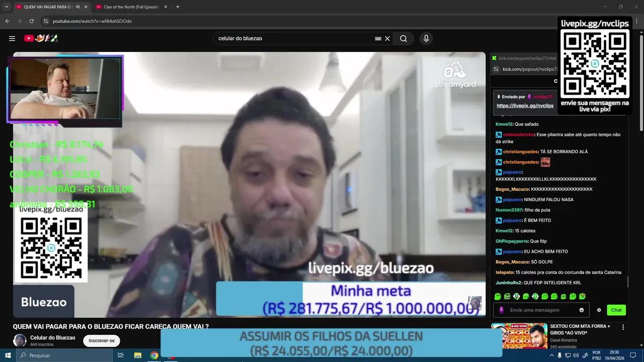Screen dimensions: 644x362
Task: Clear the search text with X
Action: coord(387,39)
